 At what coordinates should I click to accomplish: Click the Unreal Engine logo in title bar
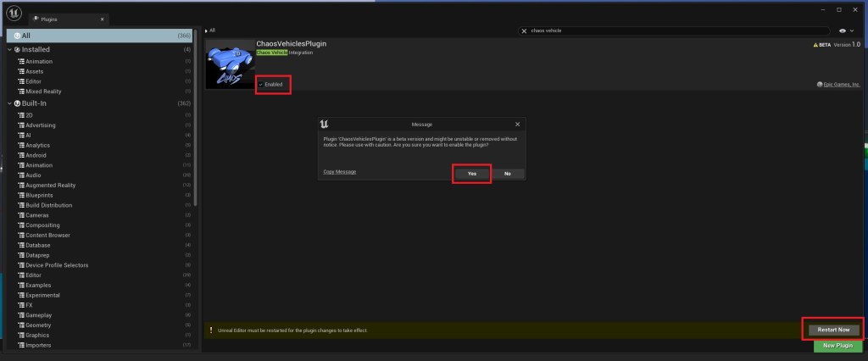point(13,14)
